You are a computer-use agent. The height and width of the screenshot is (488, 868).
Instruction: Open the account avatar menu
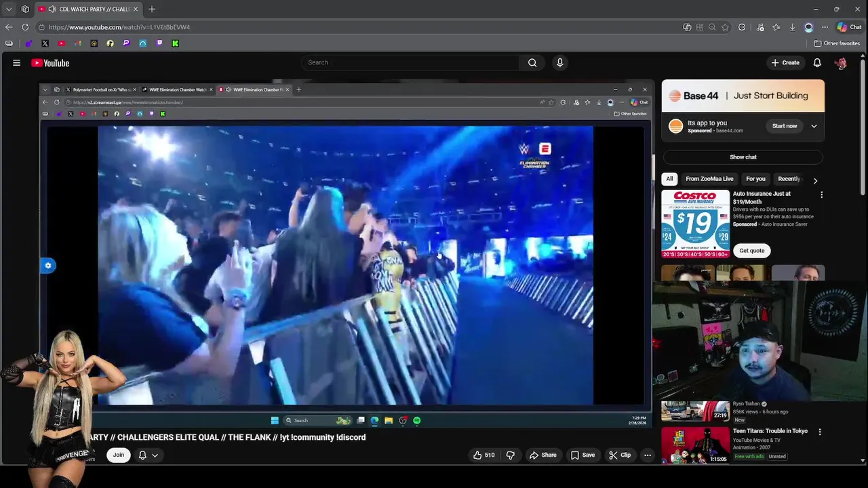click(x=841, y=62)
